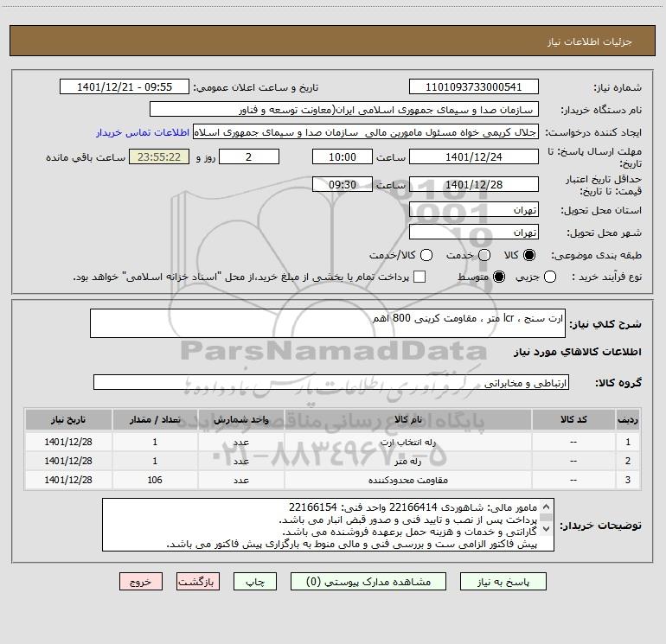Click the واحد شمارش column header
Image resolution: width=666 pixels, height=644 pixels.
(x=240, y=419)
